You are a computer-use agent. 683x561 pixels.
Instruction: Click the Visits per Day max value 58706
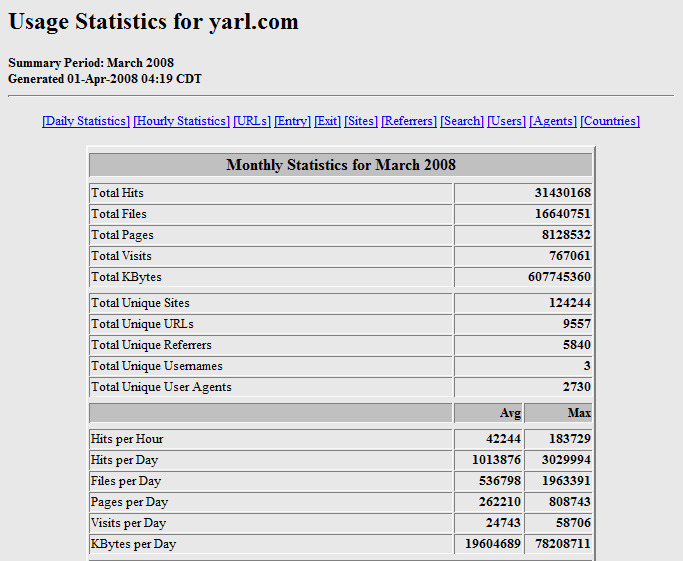pos(570,523)
